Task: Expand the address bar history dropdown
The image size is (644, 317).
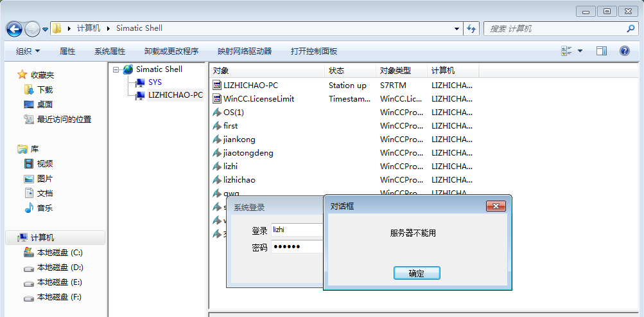Action: tap(457, 29)
